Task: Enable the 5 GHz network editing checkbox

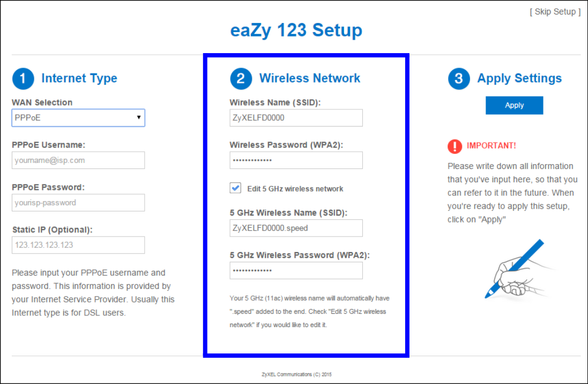Action: pyautogui.click(x=234, y=188)
